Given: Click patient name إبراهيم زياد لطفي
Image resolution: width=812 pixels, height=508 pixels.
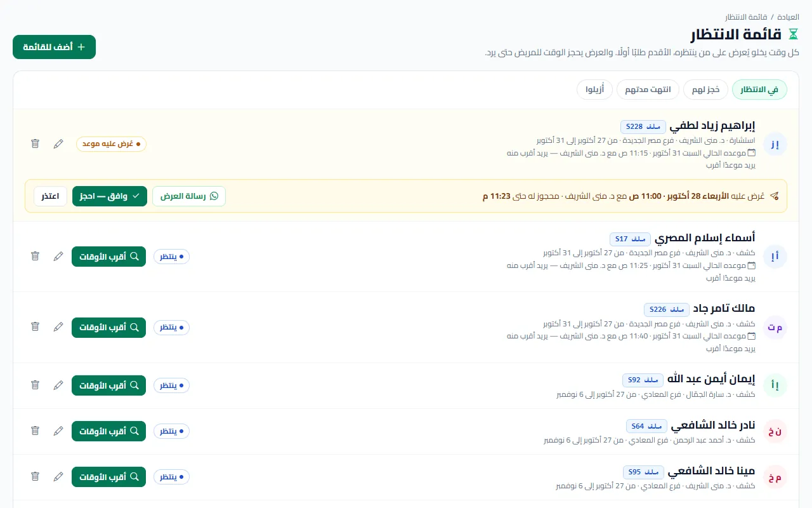Looking at the screenshot, I should (712, 126).
